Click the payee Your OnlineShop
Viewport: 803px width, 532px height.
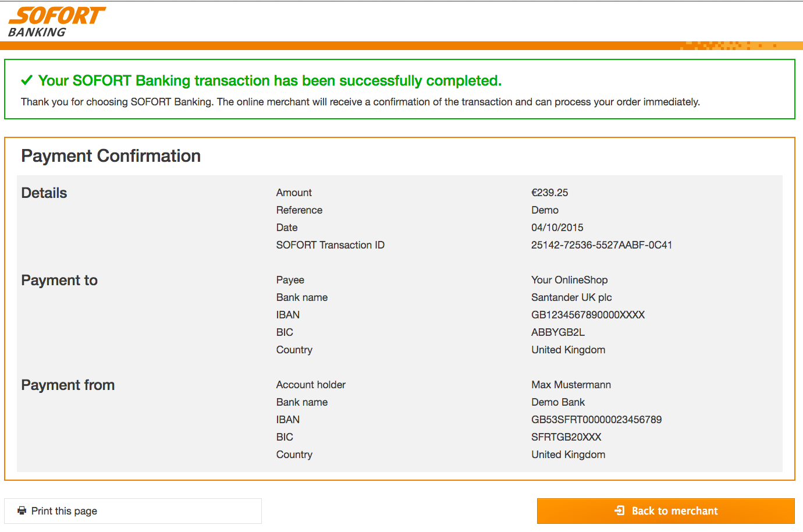[570, 280]
